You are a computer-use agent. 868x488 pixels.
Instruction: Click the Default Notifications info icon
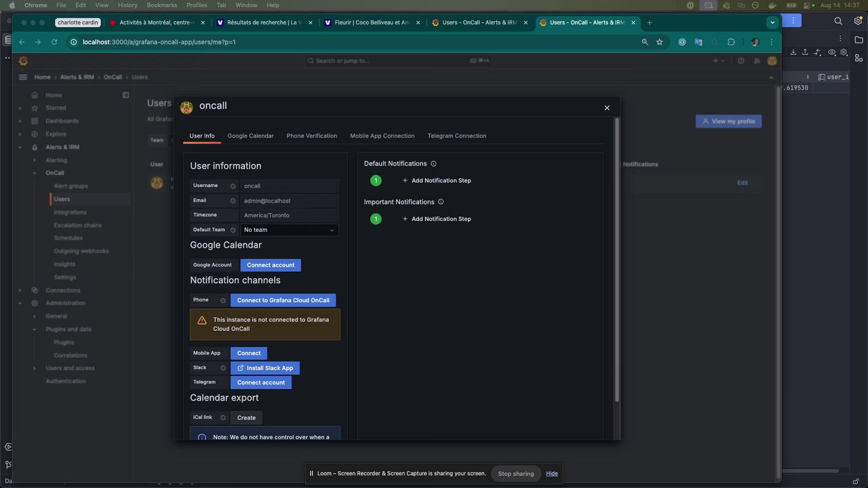pos(434,164)
